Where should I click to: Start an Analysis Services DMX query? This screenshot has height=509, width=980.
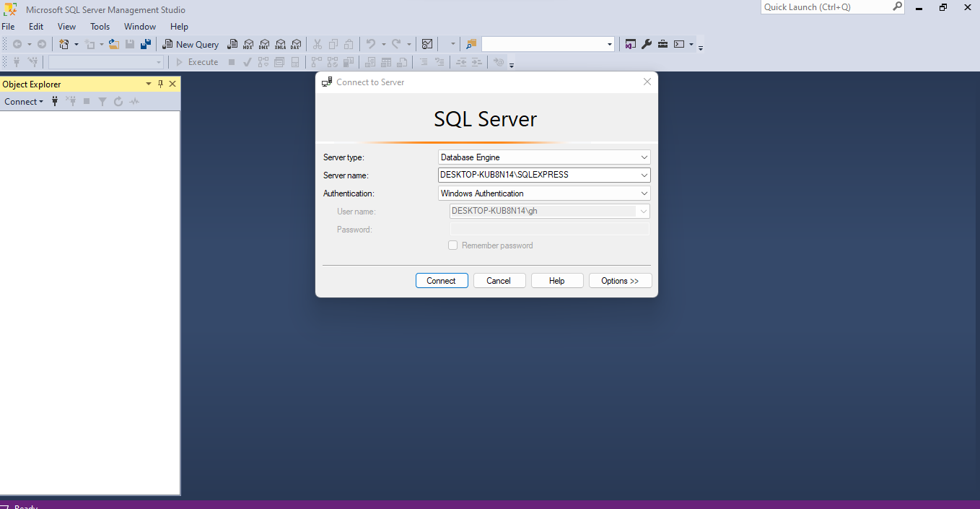pos(264,44)
